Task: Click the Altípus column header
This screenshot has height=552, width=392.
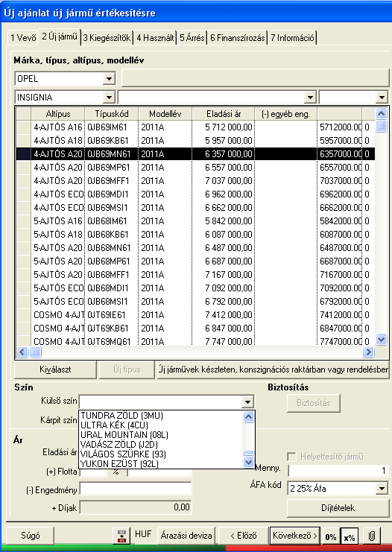Action: click(x=58, y=114)
